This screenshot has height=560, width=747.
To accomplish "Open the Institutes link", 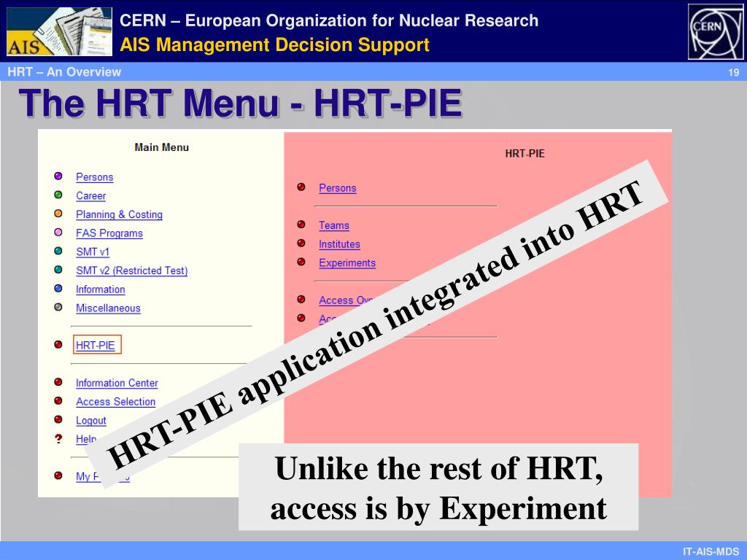I will (339, 244).
